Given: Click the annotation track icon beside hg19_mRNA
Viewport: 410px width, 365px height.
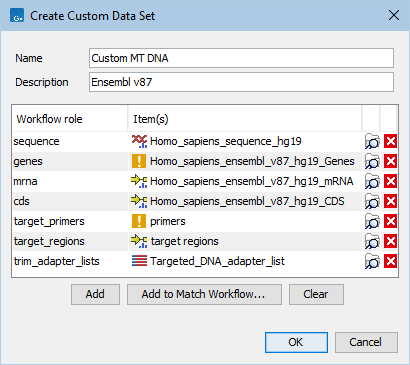Looking at the screenshot, I should [139, 181].
